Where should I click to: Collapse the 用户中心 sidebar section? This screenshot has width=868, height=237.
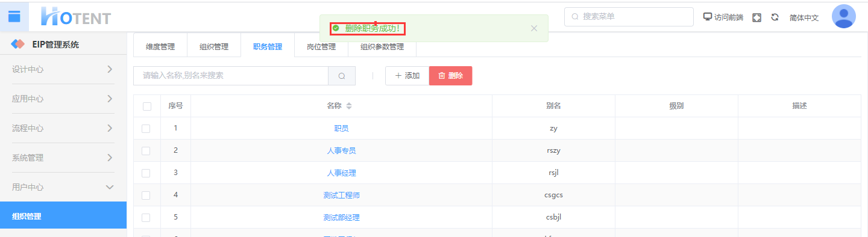tap(63, 187)
